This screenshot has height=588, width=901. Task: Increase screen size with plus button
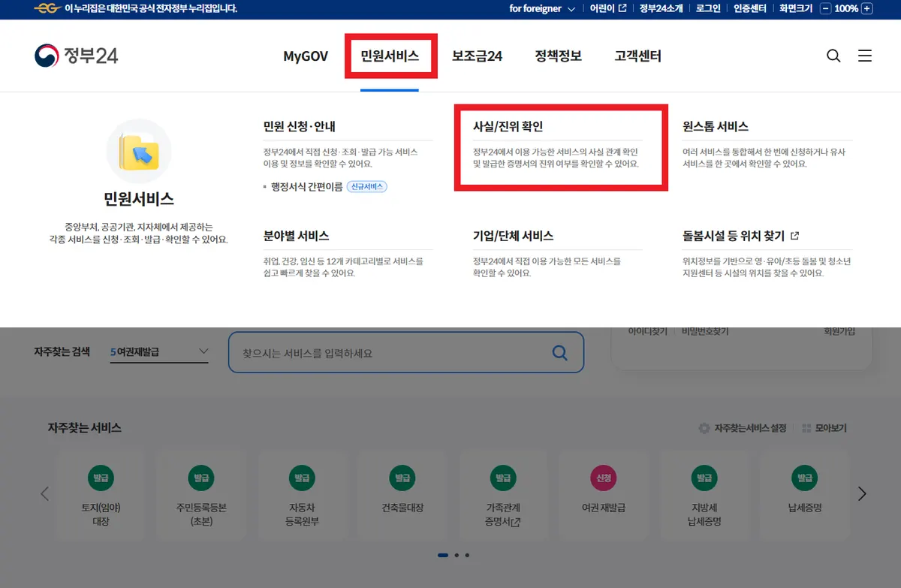[867, 8]
